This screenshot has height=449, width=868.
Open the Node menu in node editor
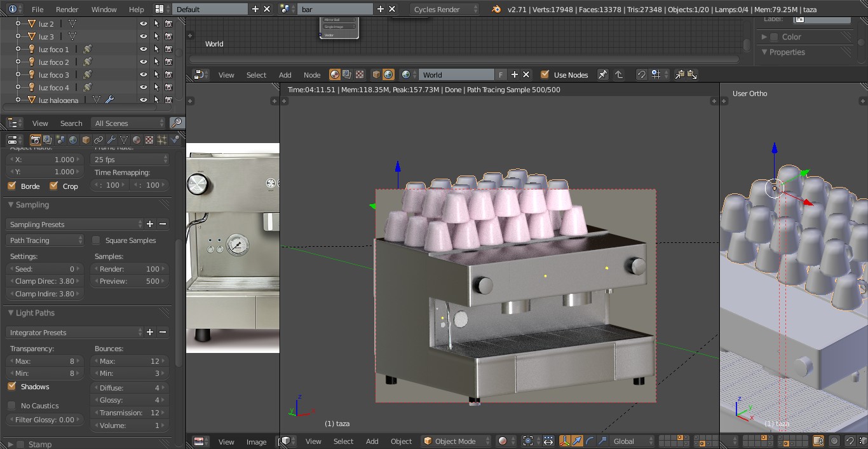tap(312, 74)
